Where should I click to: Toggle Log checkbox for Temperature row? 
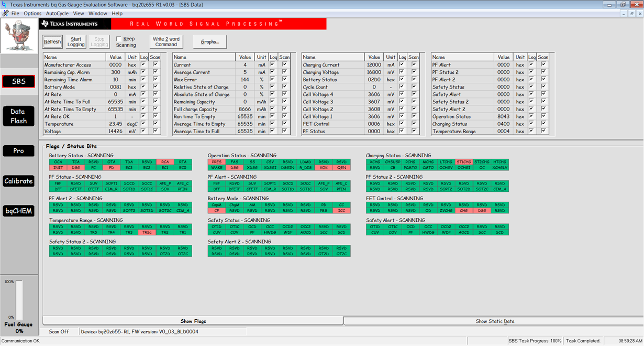pyautogui.click(x=143, y=124)
